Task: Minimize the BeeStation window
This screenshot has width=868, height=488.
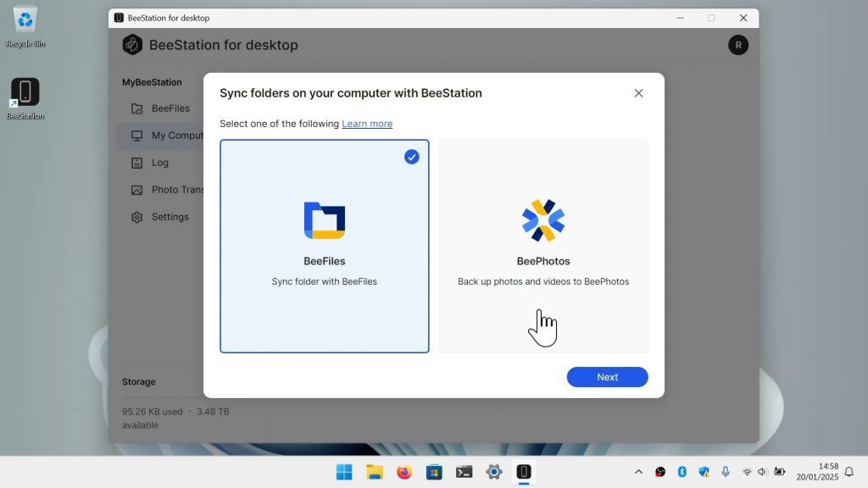Action: tap(680, 18)
